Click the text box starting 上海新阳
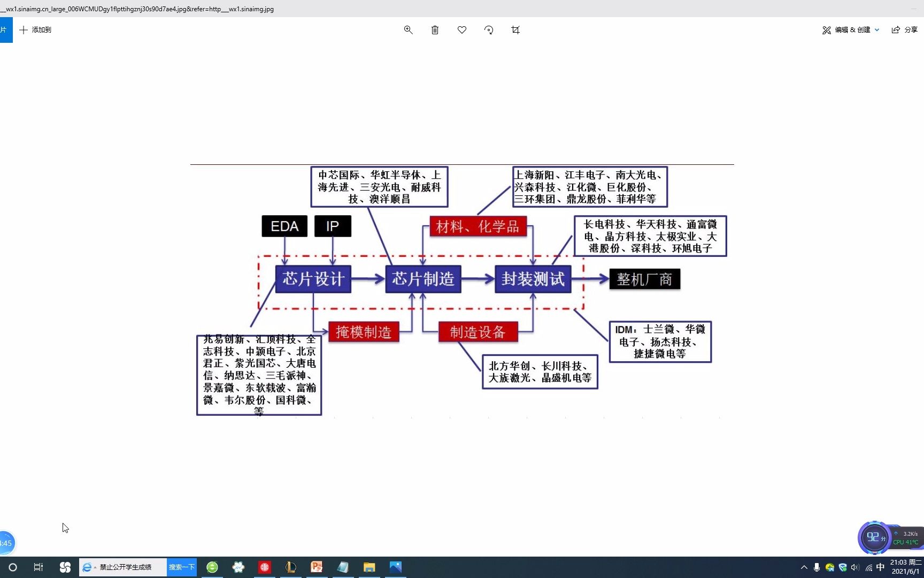 tap(590, 187)
